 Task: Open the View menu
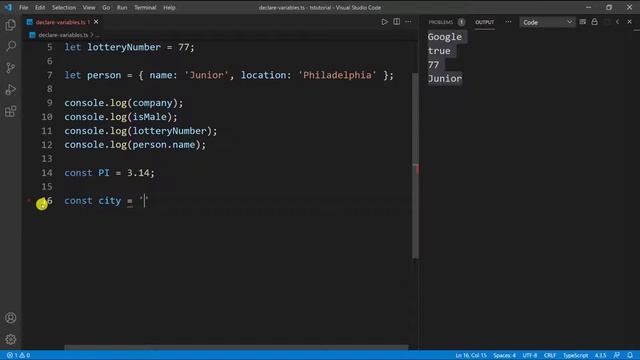point(89,7)
